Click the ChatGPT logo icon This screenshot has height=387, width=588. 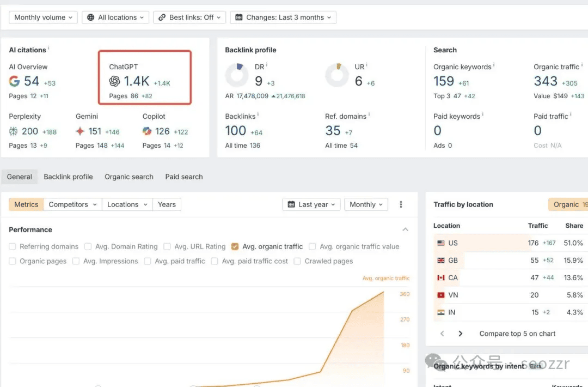point(114,82)
